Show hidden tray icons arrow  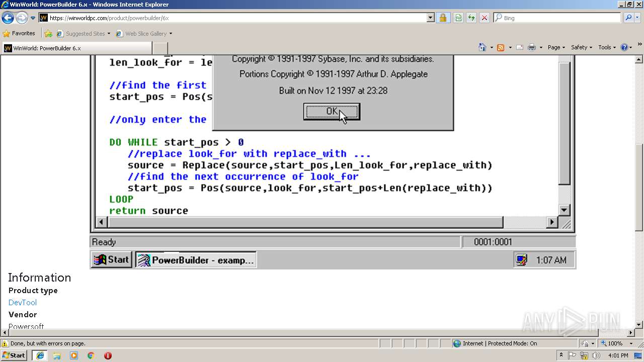click(x=561, y=355)
